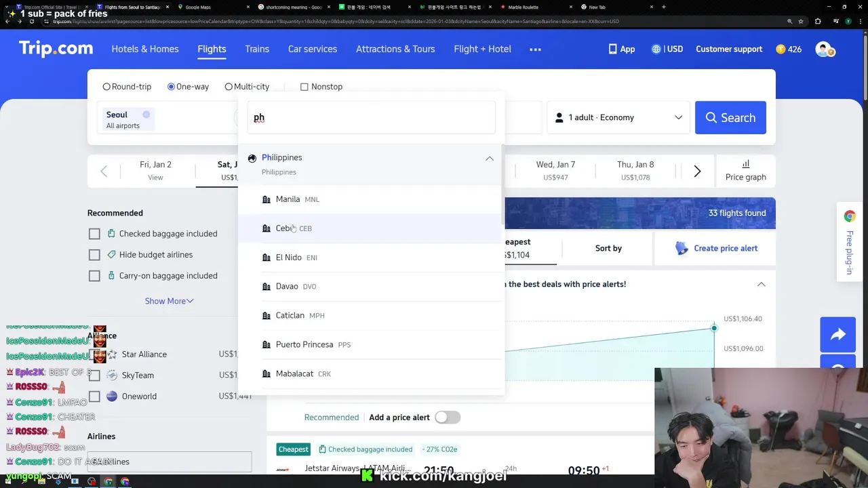This screenshot has height=488, width=868.
Task: Expand Show More recommended filters
Action: tap(169, 301)
